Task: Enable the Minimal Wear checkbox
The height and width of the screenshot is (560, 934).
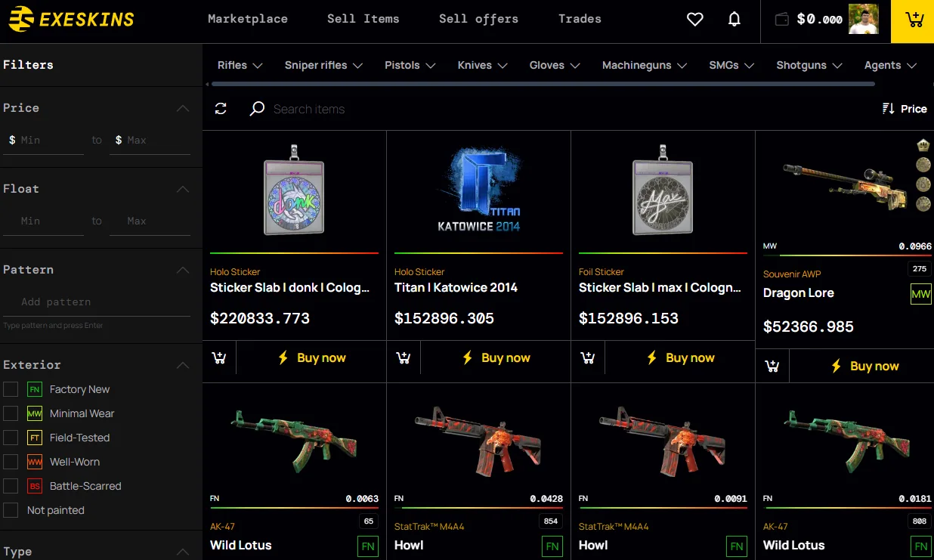Action: coord(11,413)
